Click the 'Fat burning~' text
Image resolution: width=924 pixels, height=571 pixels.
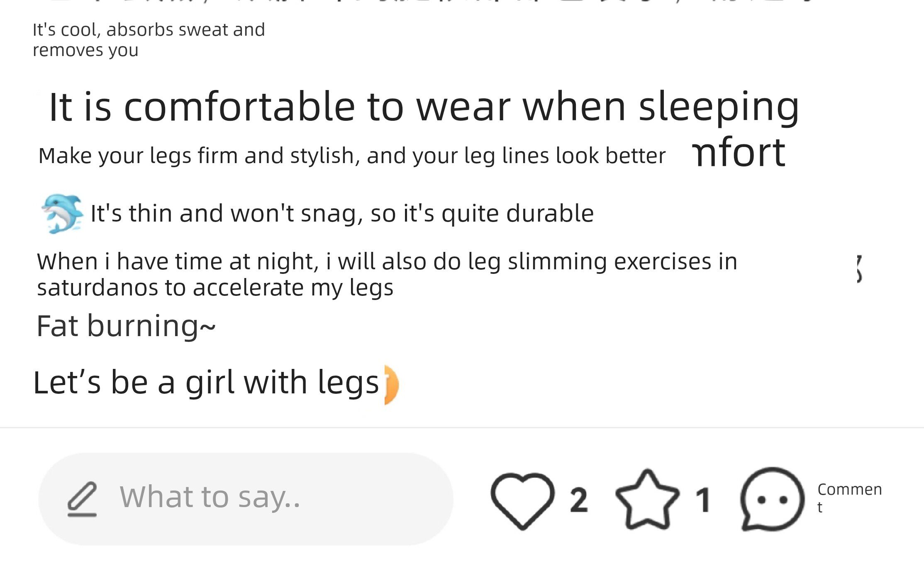tap(126, 326)
